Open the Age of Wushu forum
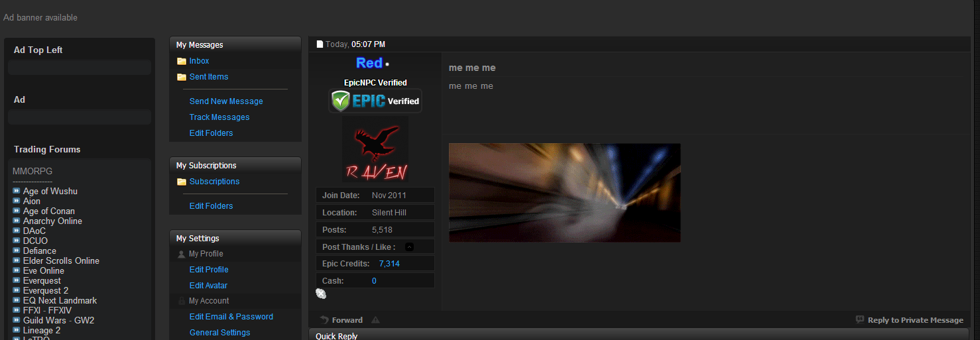The height and width of the screenshot is (340, 980). (x=50, y=191)
